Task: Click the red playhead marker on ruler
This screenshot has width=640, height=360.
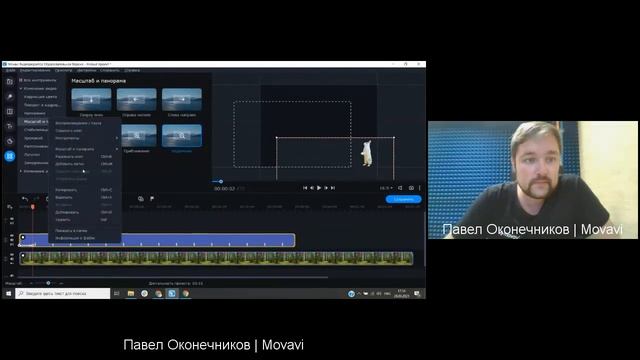Action: pos(33,207)
